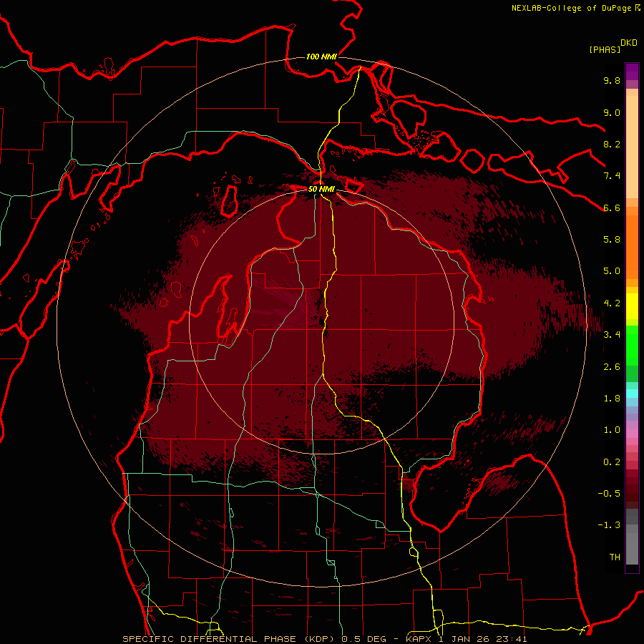644x644 pixels.
Task: Click the 6.6 value on the color scale
Action: 612,208
